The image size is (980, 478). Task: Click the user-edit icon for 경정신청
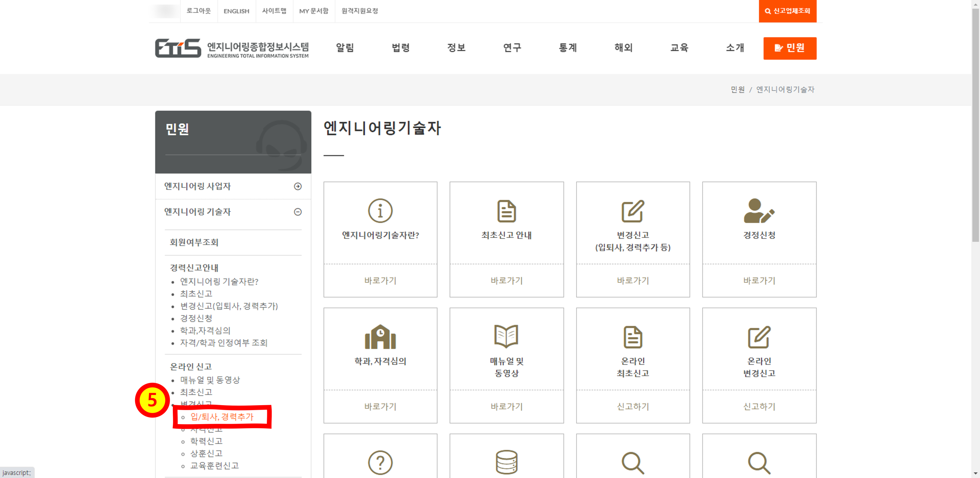click(x=759, y=211)
